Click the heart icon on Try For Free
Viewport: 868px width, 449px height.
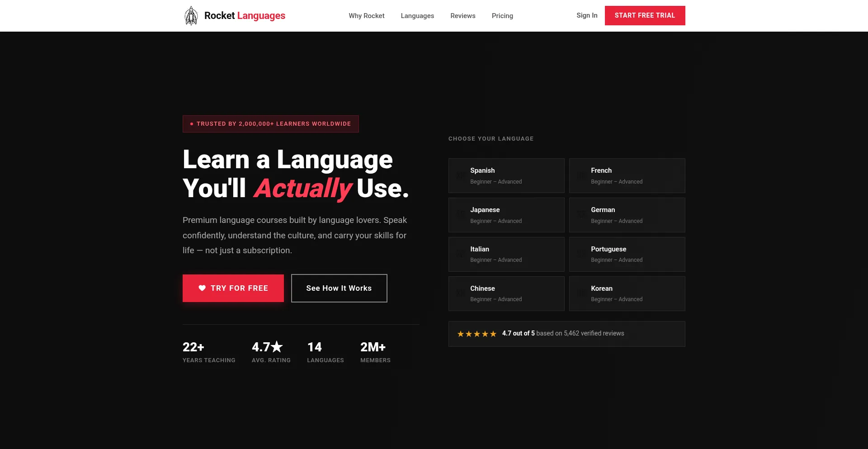[202, 288]
